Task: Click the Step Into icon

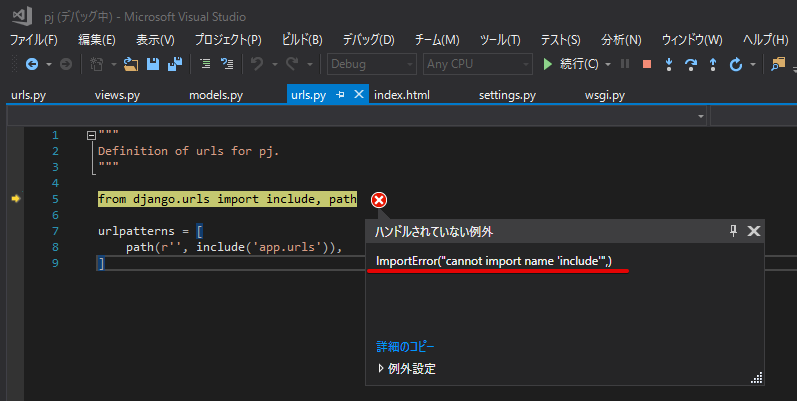Action: click(x=669, y=64)
